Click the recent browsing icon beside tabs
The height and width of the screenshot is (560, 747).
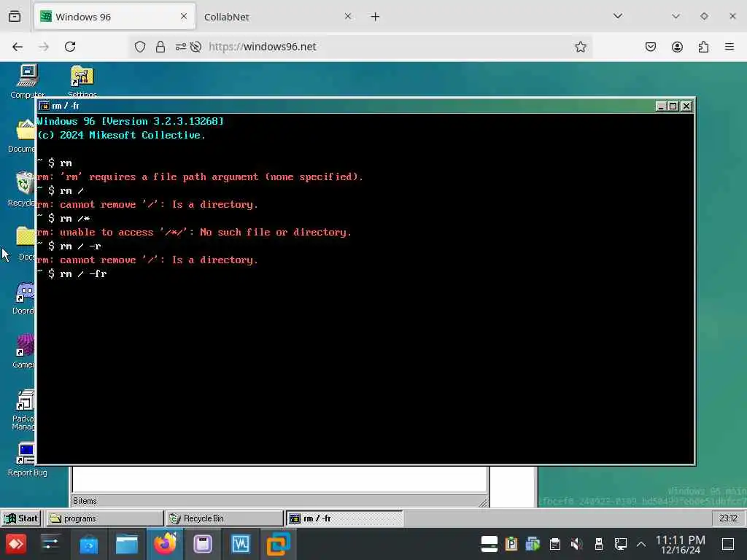tap(15, 17)
